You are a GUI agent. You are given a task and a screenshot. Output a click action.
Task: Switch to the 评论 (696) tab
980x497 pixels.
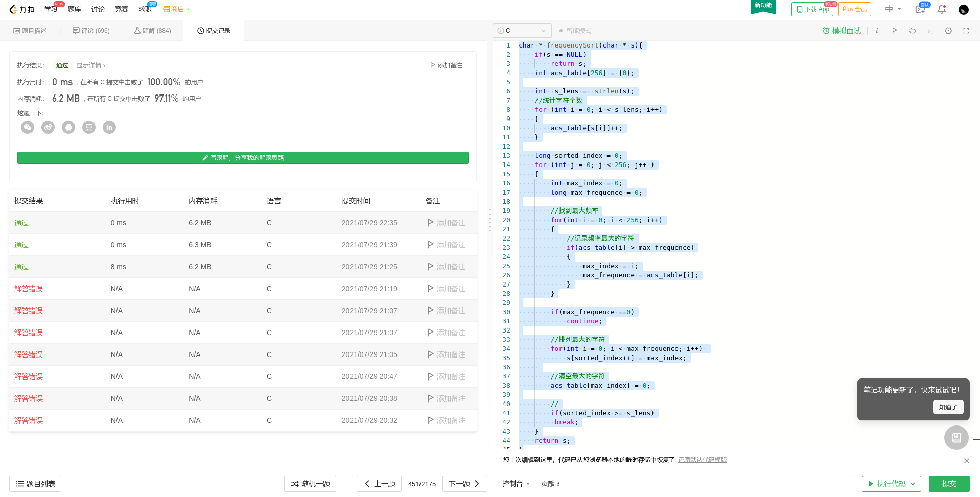click(x=91, y=31)
